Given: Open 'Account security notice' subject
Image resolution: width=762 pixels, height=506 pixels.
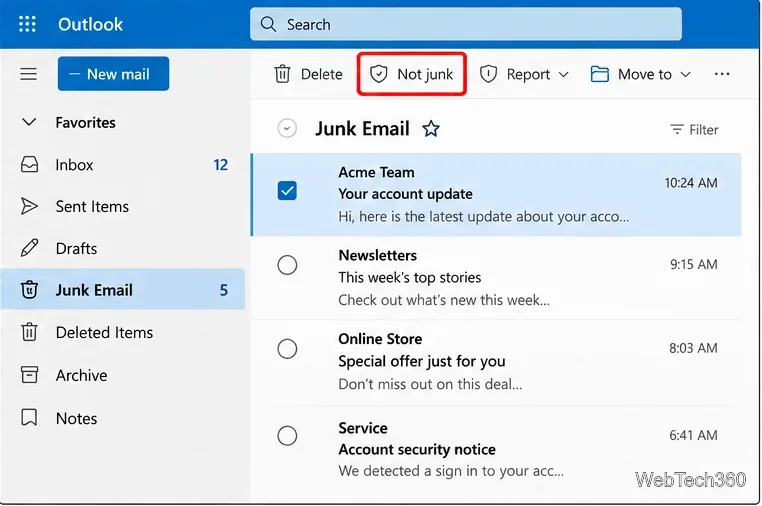Looking at the screenshot, I should 417,449.
